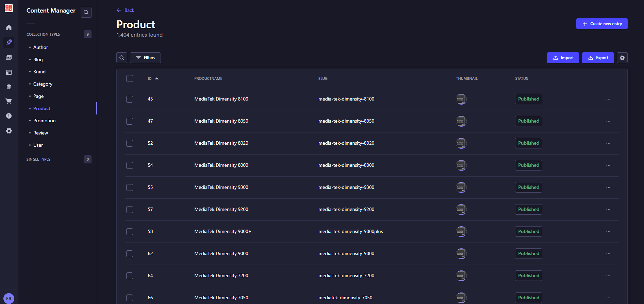Image resolution: width=644 pixels, height=304 pixels.
Task: Click the home icon in left rail
Action: [9, 28]
